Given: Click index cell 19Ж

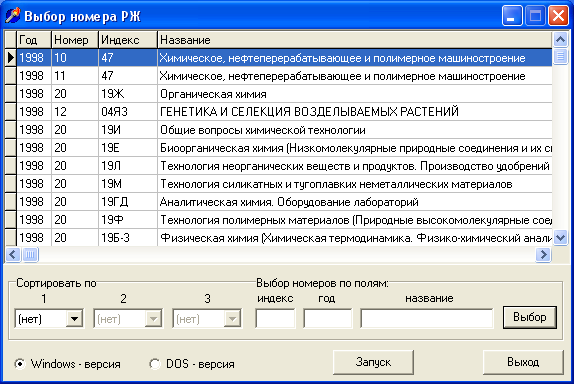Looking at the screenshot, I should pos(128,94).
